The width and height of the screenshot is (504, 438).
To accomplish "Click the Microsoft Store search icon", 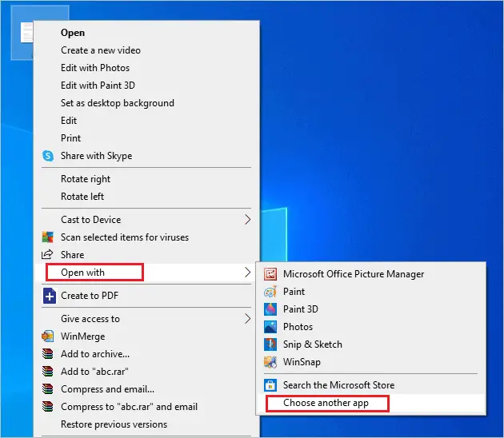I will [270, 385].
